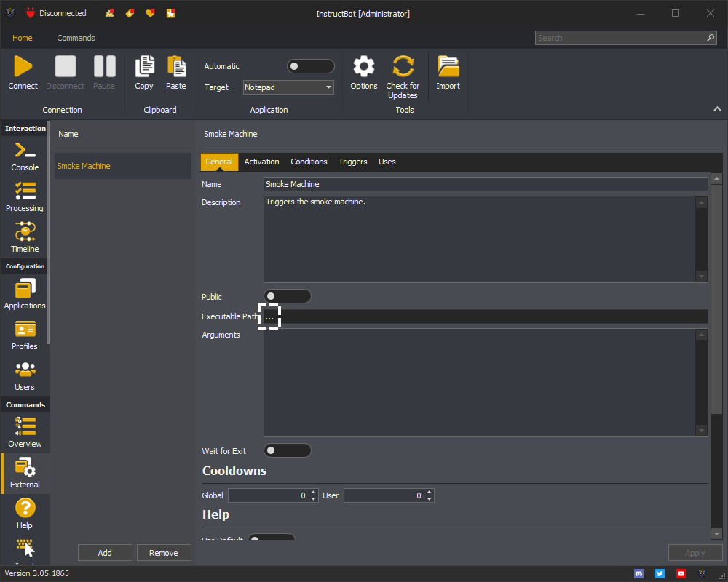
Task: Click the main panel scrollbar up arrow
Action: pos(716,178)
